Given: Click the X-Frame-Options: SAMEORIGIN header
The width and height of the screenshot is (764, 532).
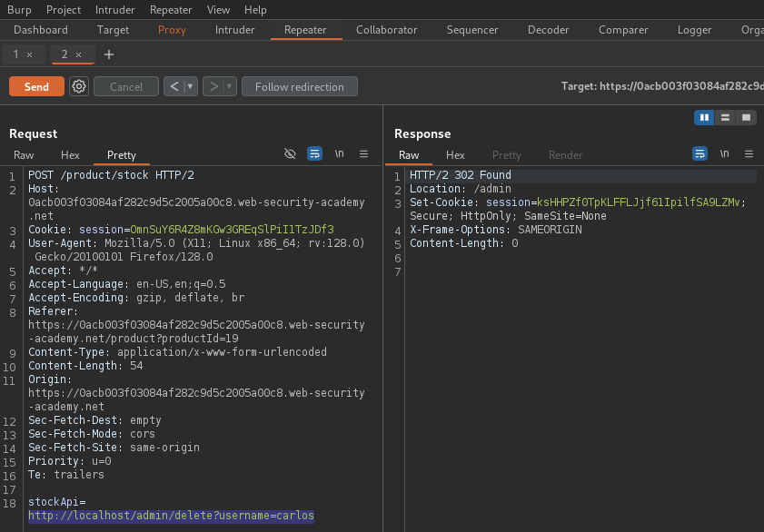Looking at the screenshot, I should point(495,230).
